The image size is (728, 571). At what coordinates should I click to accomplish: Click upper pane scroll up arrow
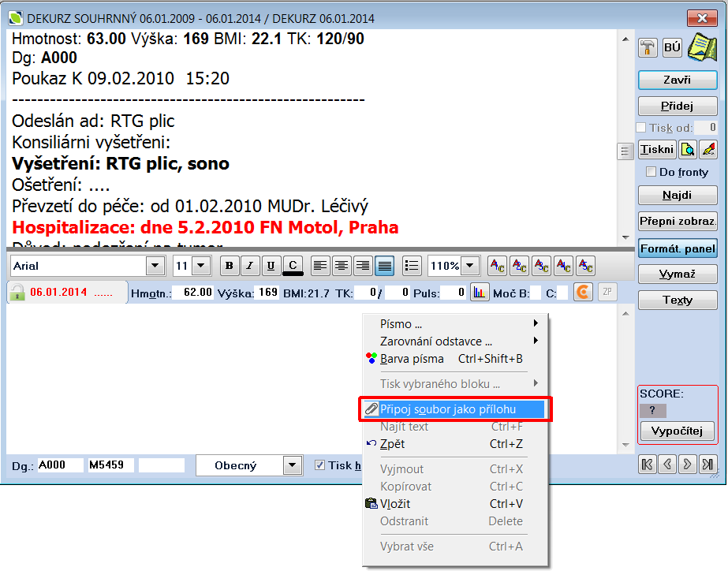[x=625, y=39]
